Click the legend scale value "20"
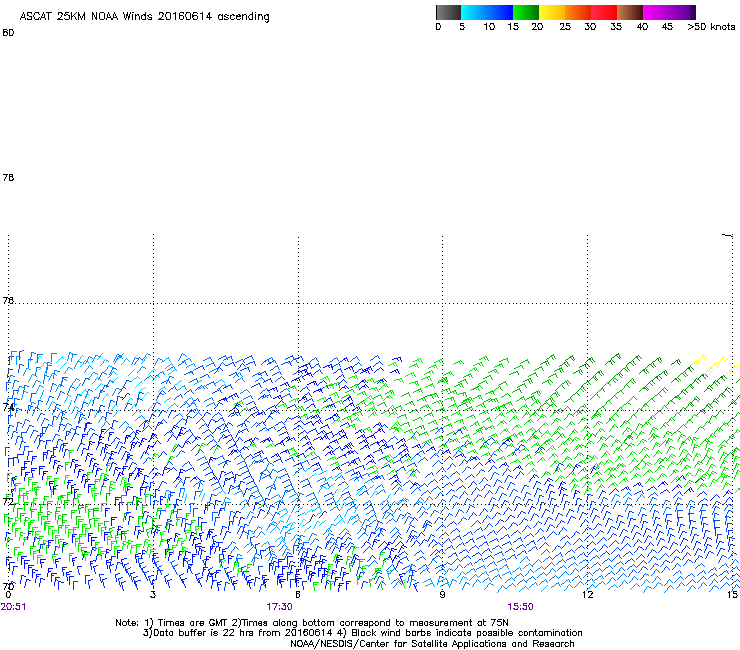This screenshot has width=740, height=650. (x=537, y=27)
